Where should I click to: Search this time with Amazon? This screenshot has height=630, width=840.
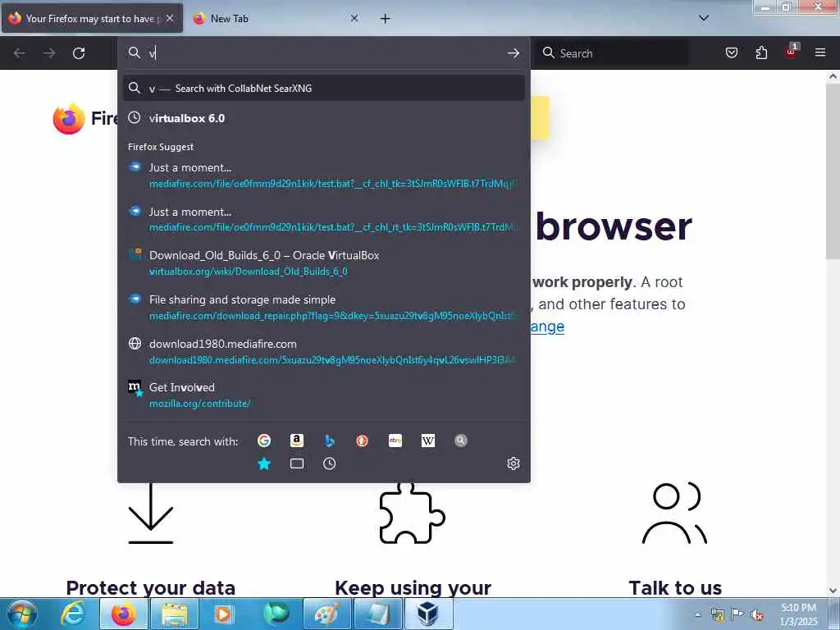click(297, 441)
